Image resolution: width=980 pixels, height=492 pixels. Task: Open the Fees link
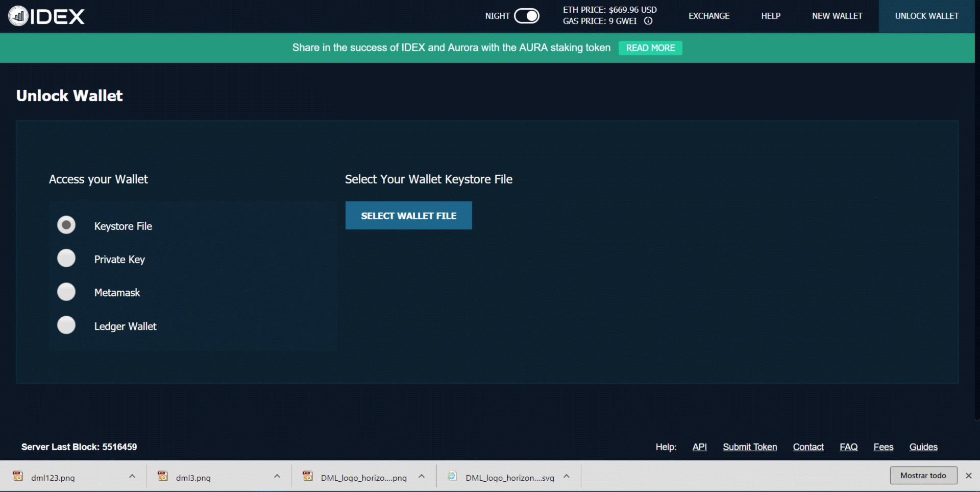(883, 447)
